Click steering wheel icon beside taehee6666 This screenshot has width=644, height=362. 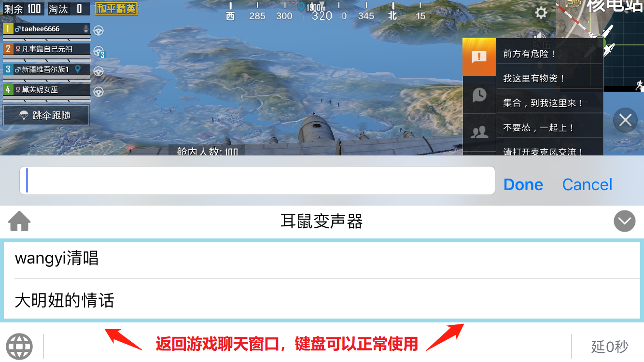point(98,30)
